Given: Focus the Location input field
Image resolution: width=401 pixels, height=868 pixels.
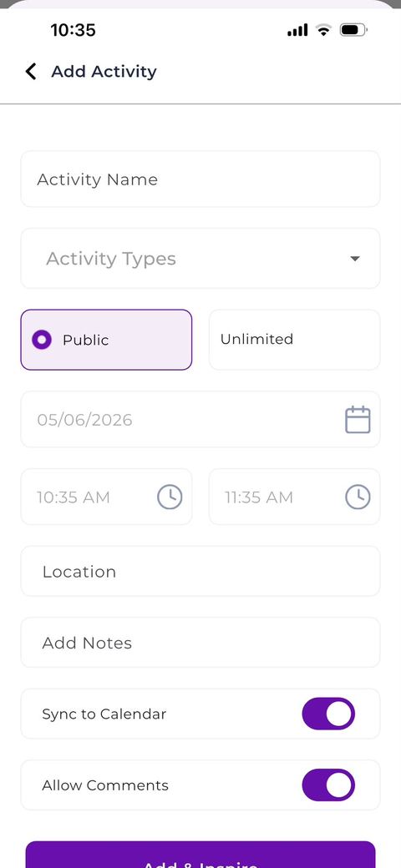Looking at the screenshot, I should (x=200, y=571).
